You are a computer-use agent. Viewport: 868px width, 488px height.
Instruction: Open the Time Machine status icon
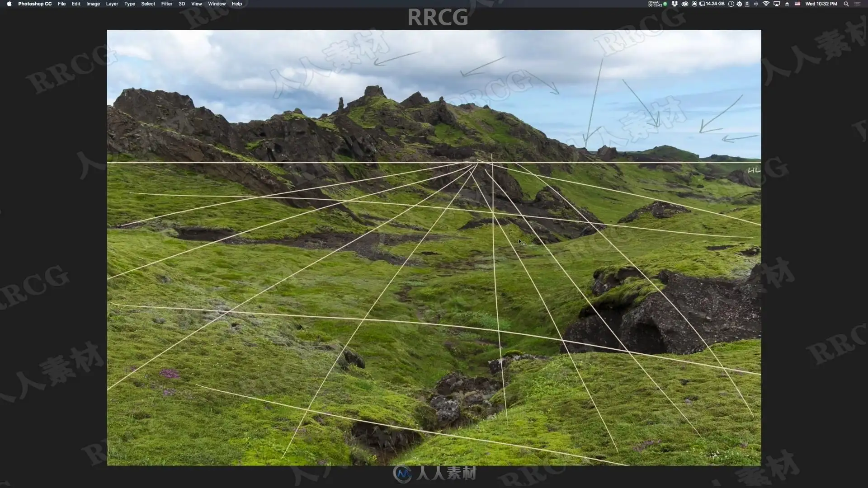731,4
